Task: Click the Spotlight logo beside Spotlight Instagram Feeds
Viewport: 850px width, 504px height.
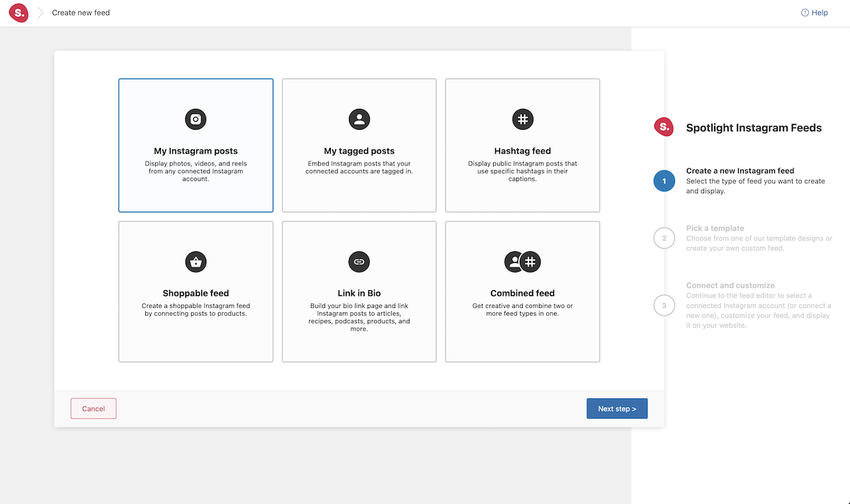Action: coord(664,127)
